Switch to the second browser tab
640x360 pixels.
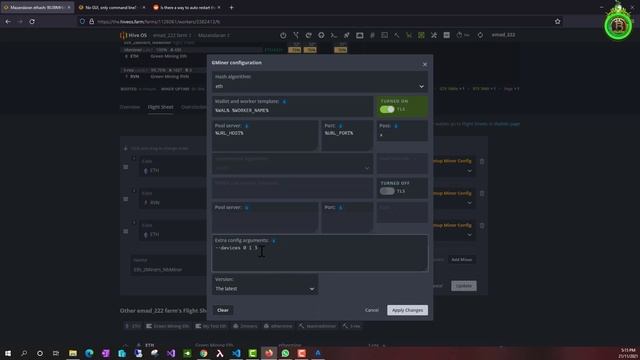pyautogui.click(x=111, y=7)
